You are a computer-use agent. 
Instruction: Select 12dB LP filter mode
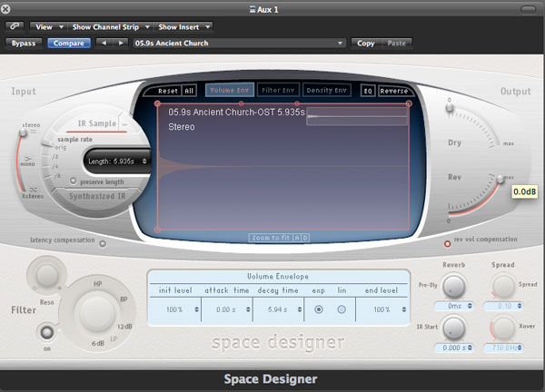(124, 327)
